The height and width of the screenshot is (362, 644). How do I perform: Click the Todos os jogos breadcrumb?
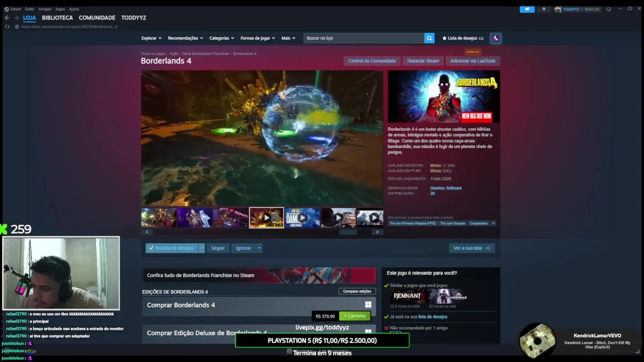point(153,53)
